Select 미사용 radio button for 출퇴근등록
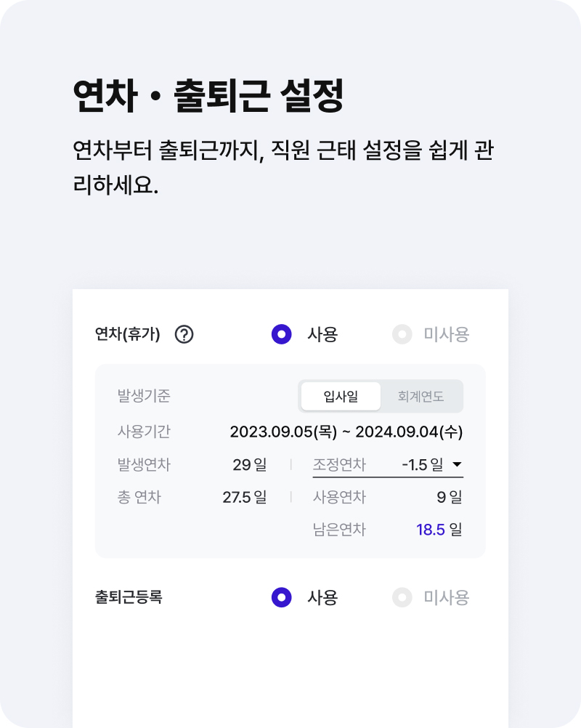This screenshot has height=728, width=581. (402, 597)
